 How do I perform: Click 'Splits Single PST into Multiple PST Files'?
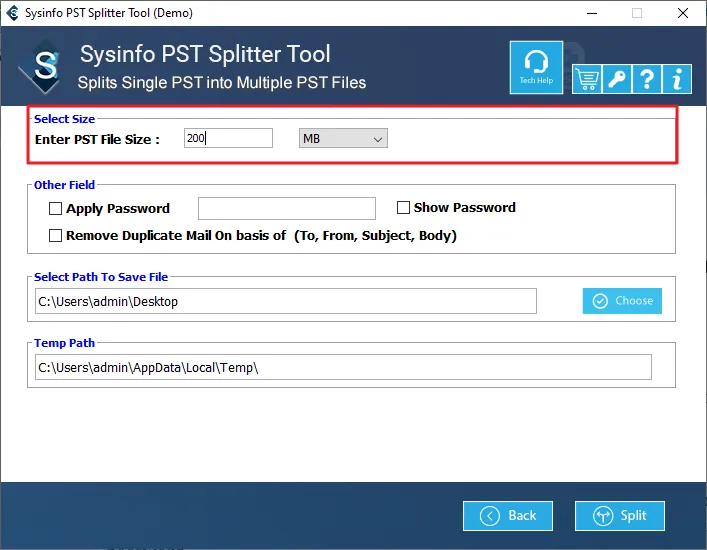pos(222,83)
